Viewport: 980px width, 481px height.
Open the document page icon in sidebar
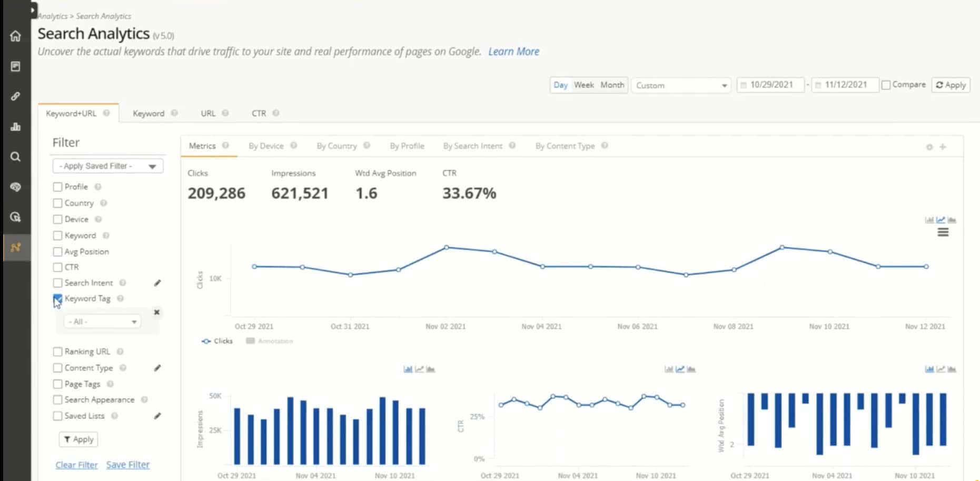[15, 66]
